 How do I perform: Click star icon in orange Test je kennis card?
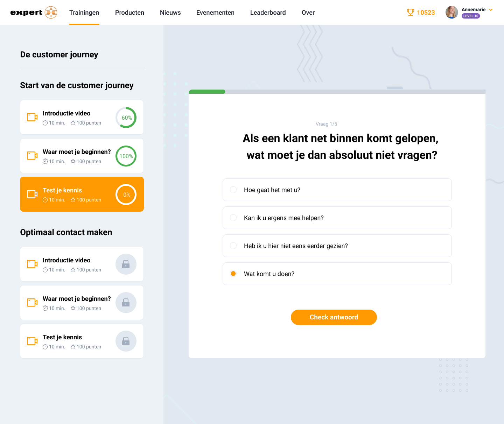coord(73,200)
